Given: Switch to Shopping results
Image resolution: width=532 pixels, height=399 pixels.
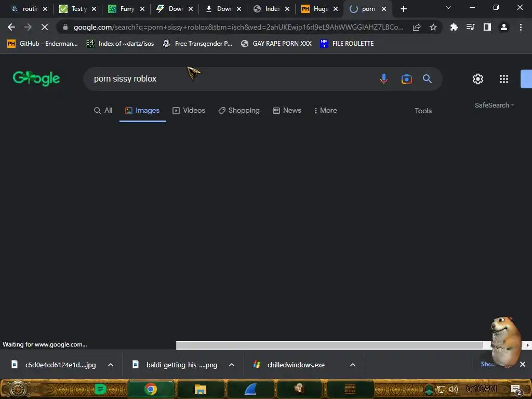Looking at the screenshot, I should coord(239,111).
